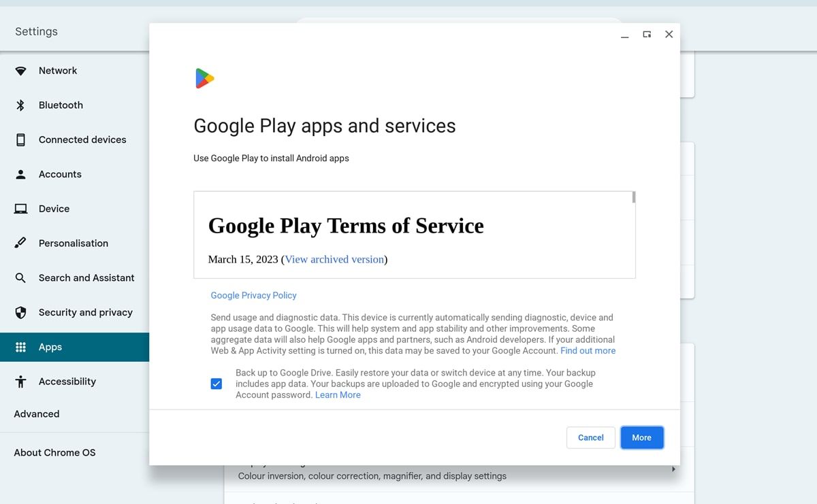The height and width of the screenshot is (504, 817).
Task: Click the Cancel button
Action: [591, 437]
